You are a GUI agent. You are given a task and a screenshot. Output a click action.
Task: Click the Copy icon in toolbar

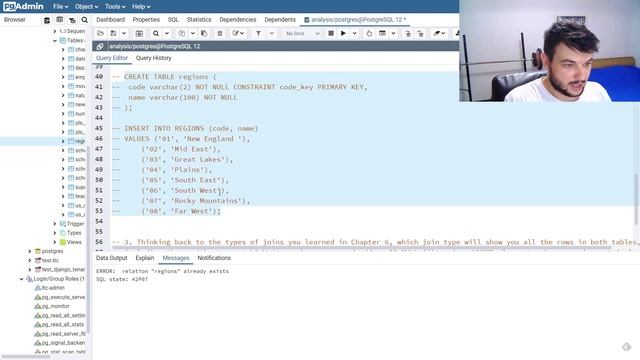pos(182,33)
